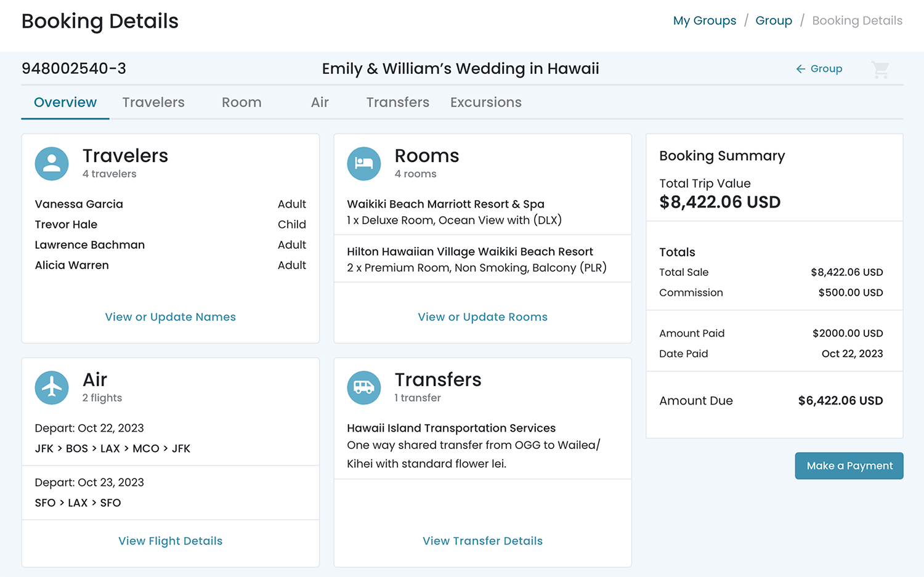
Task: Select the Air tab
Action: (x=320, y=102)
